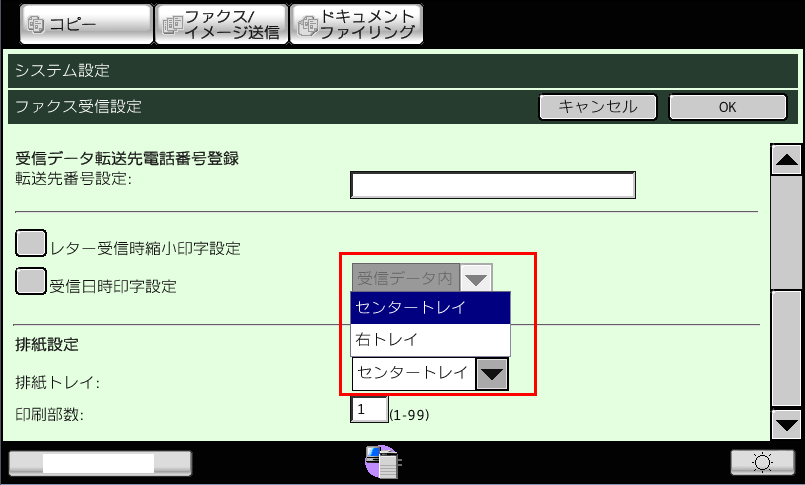
Task: Click the 排紙トレイ dropdown arrow
Action: (x=491, y=374)
